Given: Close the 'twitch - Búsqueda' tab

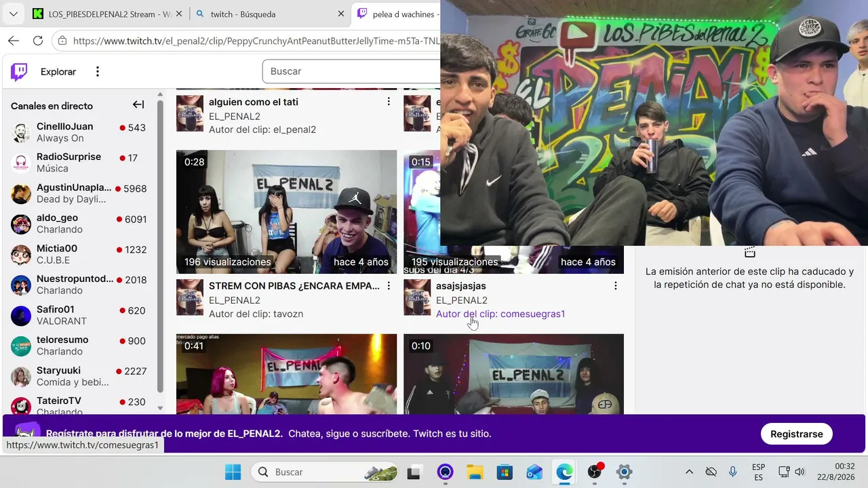Looking at the screenshot, I should tap(341, 14).
